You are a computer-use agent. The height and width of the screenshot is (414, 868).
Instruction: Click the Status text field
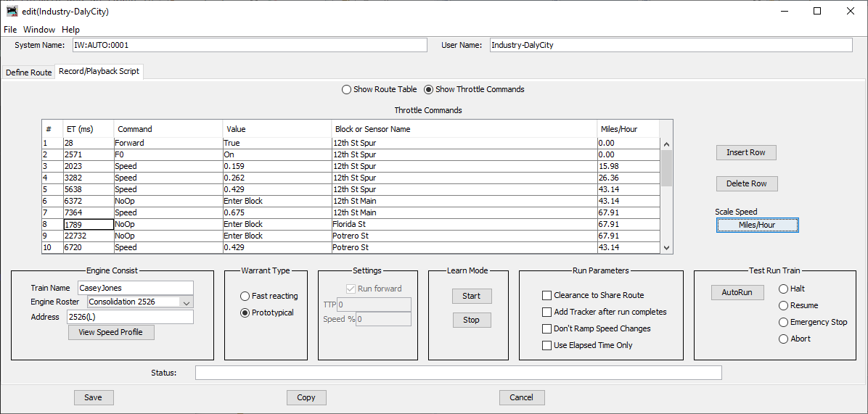[459, 373]
